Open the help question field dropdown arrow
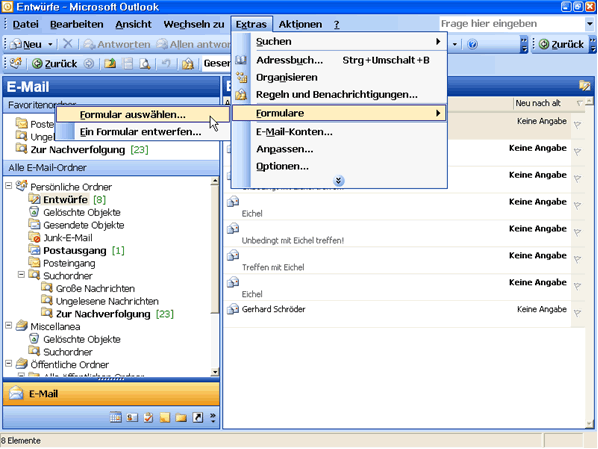This screenshot has height=449, width=598. (590, 24)
